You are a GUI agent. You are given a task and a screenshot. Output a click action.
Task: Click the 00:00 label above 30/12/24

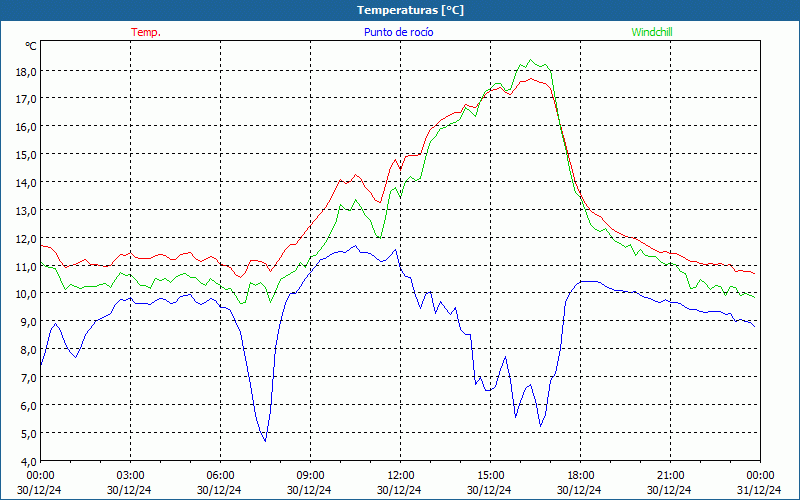[40, 476]
